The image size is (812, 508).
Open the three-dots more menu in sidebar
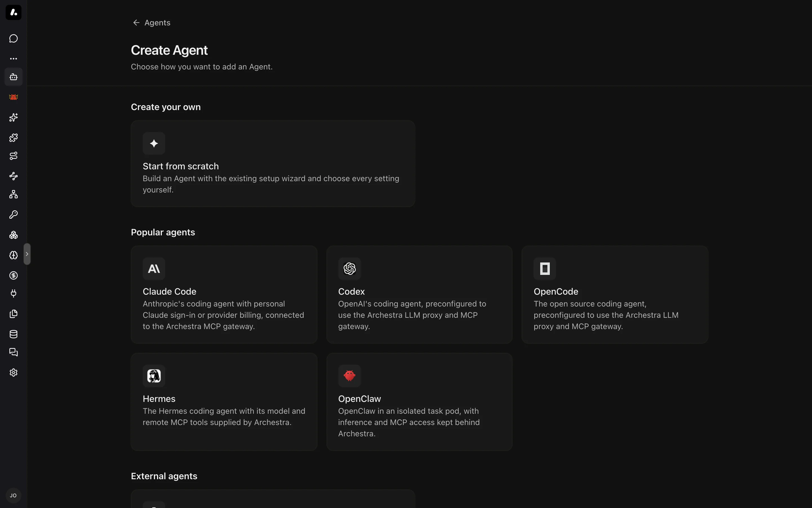click(x=14, y=58)
